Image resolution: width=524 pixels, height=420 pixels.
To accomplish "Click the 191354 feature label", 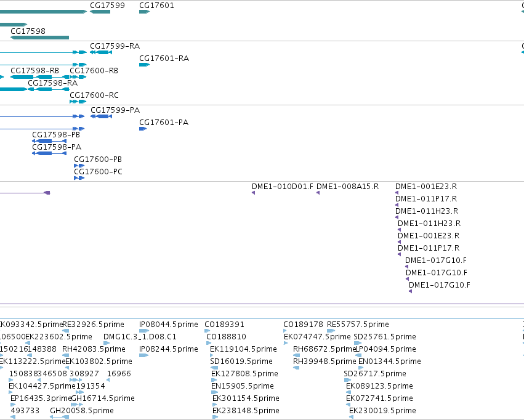I will [91, 386].
